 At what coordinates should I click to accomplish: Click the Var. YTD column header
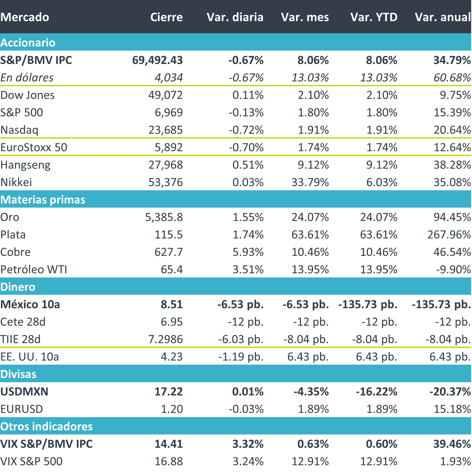click(374, 17)
